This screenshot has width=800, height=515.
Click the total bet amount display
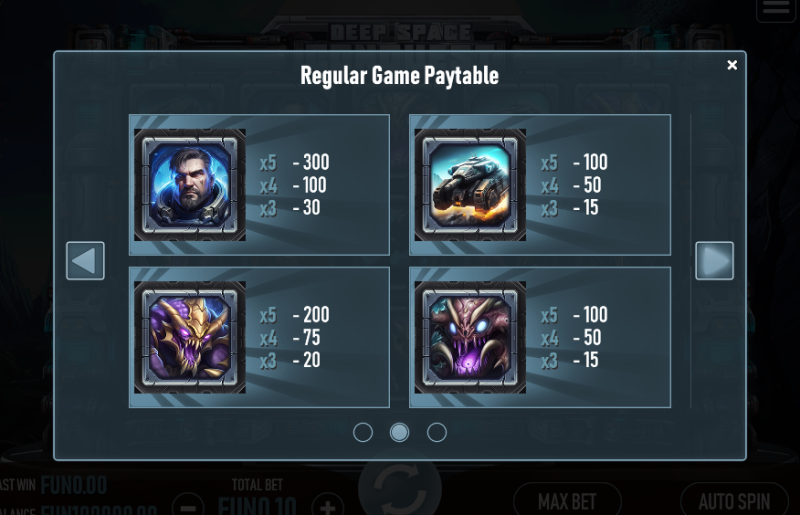click(x=257, y=505)
